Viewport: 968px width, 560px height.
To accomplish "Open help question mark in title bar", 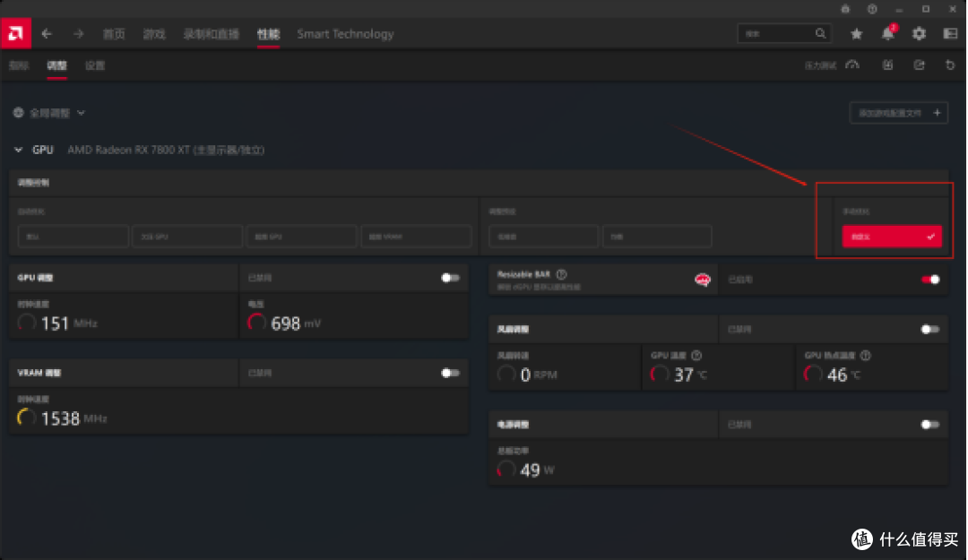I will pos(872,9).
